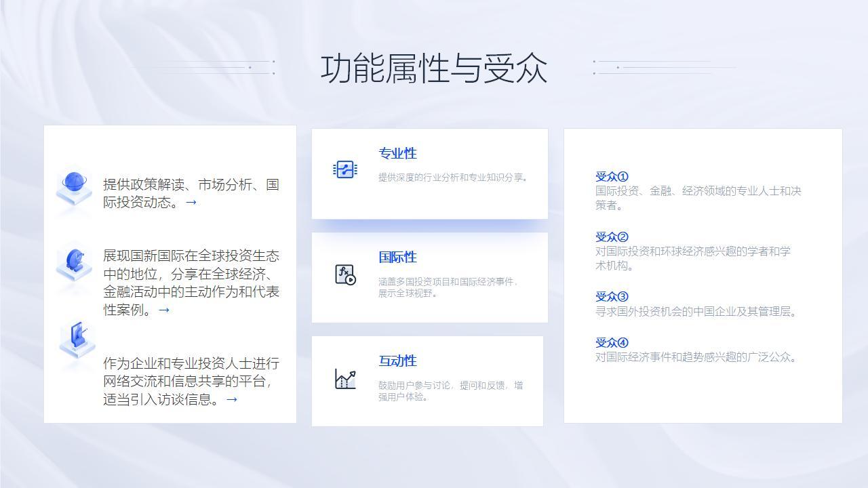Select text 作为企业和专业投资人士进行网络交流
Viewport: 868px width, 488px height.
[x=191, y=372]
